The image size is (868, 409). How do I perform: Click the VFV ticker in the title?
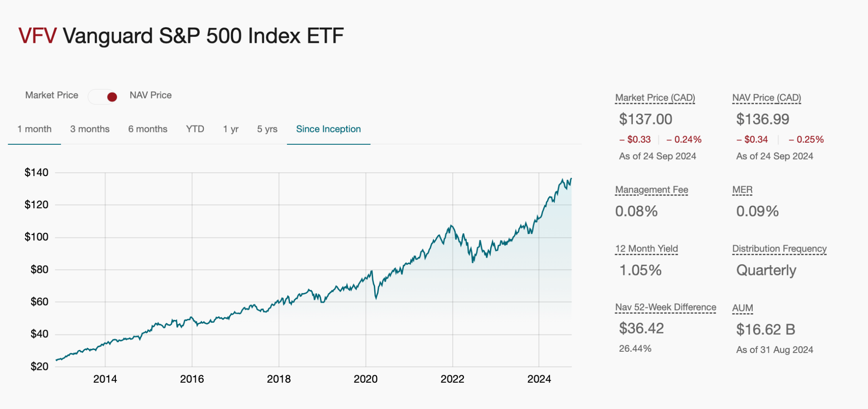click(x=38, y=36)
